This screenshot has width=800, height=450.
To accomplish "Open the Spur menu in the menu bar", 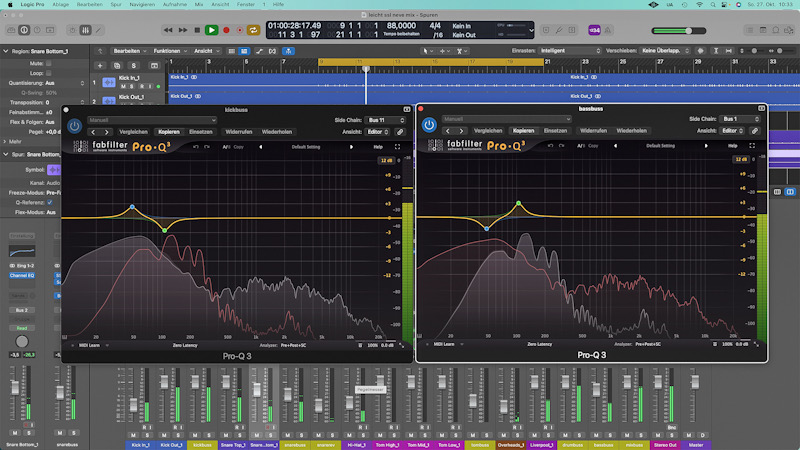I will [x=116, y=5].
